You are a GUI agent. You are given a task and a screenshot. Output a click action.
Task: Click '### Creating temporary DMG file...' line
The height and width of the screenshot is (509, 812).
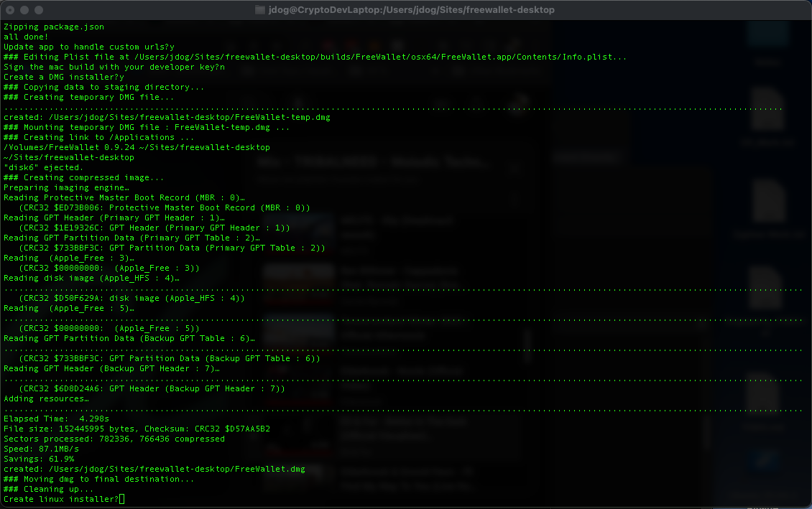click(89, 97)
